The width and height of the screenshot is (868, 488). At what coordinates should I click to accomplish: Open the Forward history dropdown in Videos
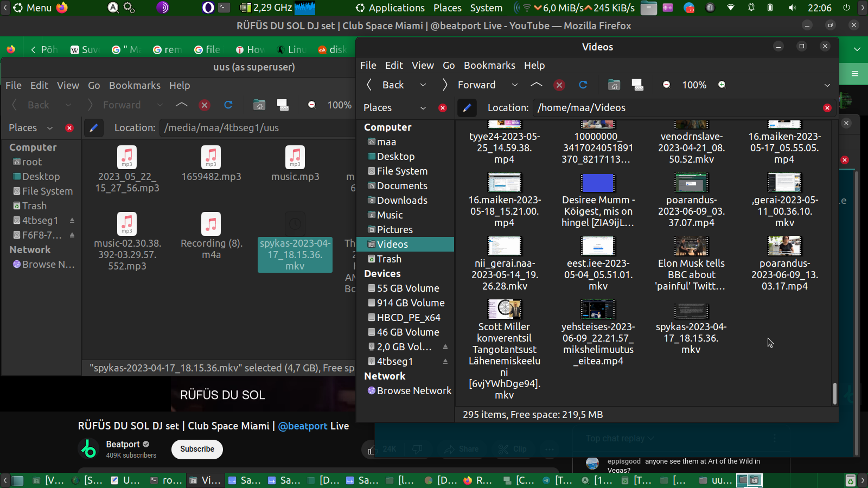pos(514,85)
